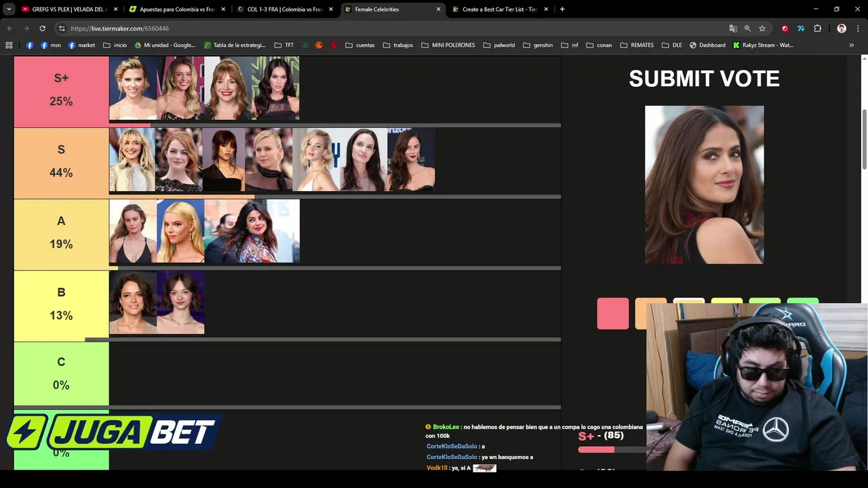Image resolution: width=868 pixels, height=488 pixels.
Task: Go back using the browser back arrow
Action: click(9, 28)
